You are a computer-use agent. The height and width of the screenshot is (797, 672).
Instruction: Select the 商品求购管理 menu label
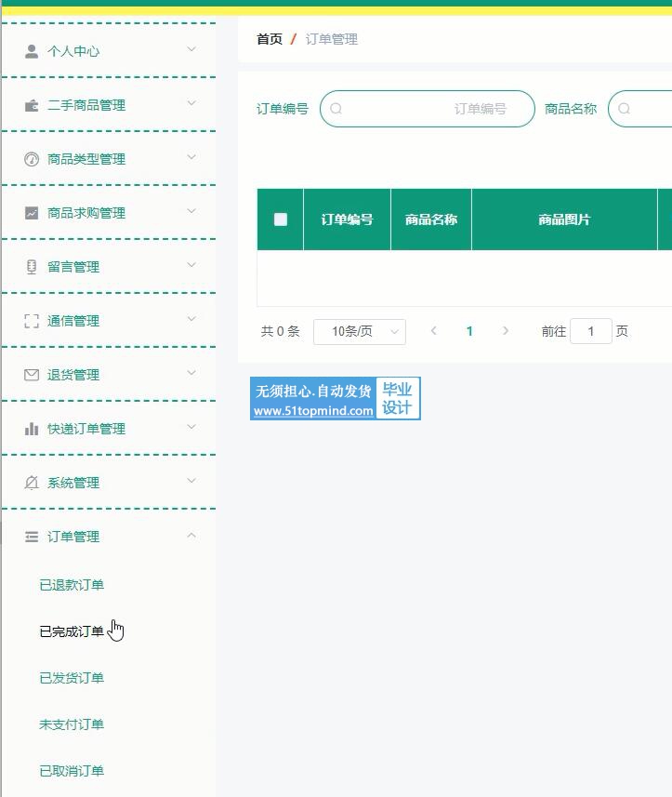coord(86,213)
